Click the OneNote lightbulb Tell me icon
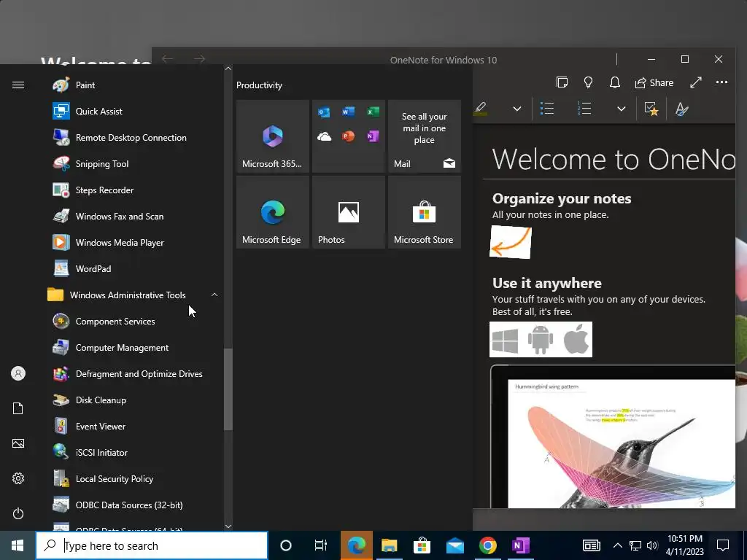Screen dimensions: 747x560 coord(589,83)
